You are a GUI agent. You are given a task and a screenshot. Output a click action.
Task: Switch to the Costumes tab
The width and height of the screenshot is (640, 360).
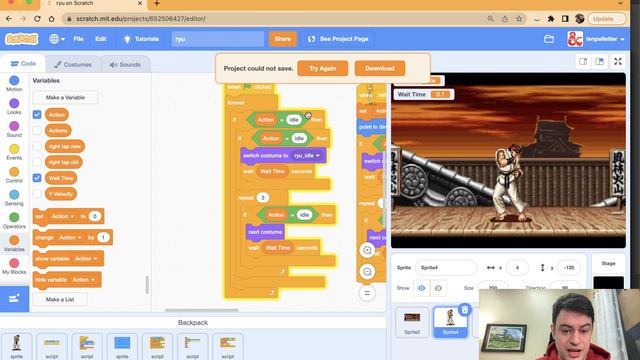[x=73, y=64]
